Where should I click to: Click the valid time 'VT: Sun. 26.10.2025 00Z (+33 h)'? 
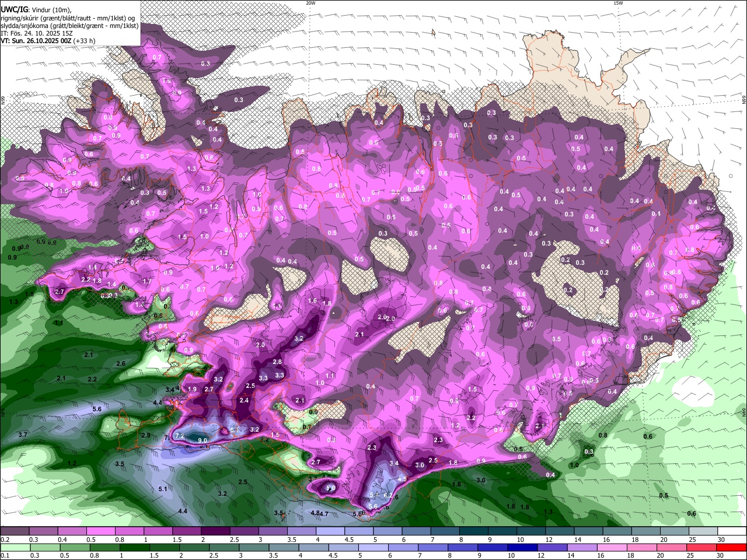[48, 41]
